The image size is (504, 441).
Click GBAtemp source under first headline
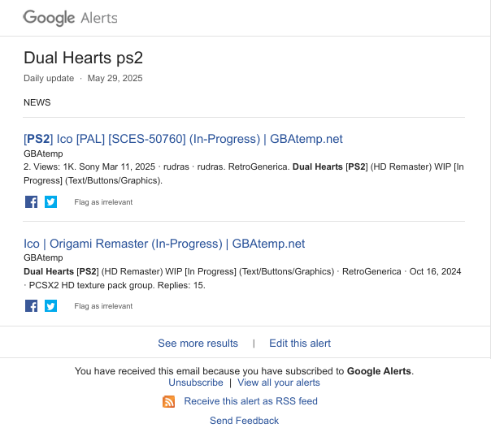click(x=43, y=153)
